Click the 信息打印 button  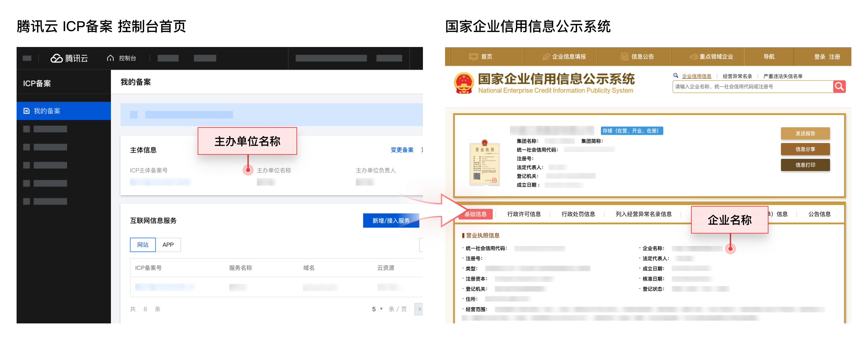pos(805,165)
